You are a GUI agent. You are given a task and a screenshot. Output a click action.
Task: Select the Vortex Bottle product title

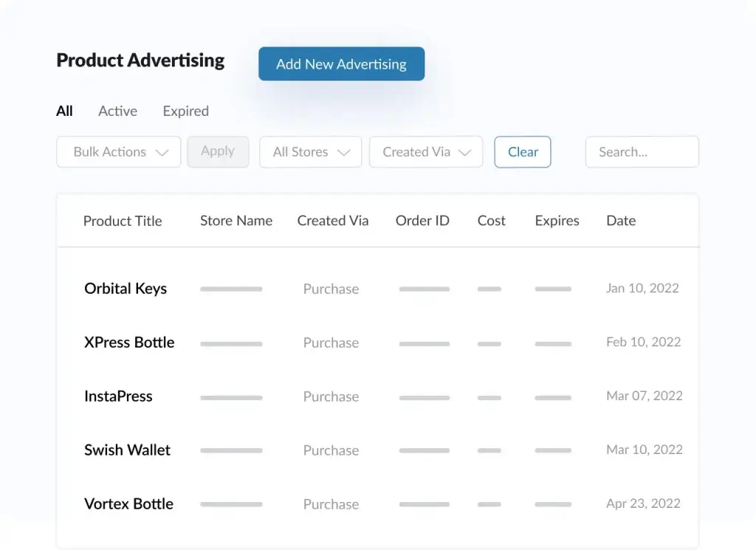point(128,503)
